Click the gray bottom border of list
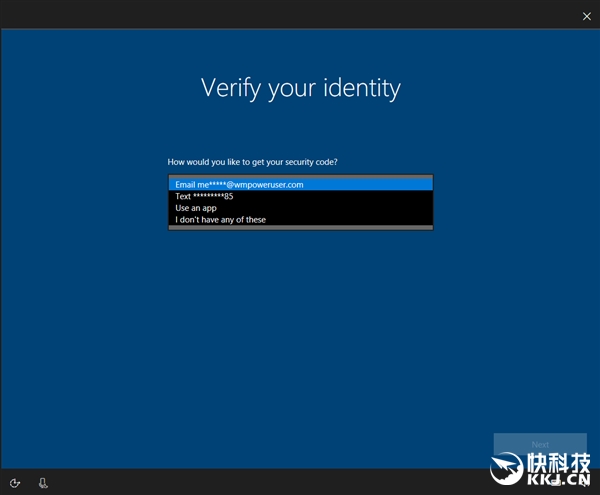The width and height of the screenshot is (600, 495). (300, 228)
